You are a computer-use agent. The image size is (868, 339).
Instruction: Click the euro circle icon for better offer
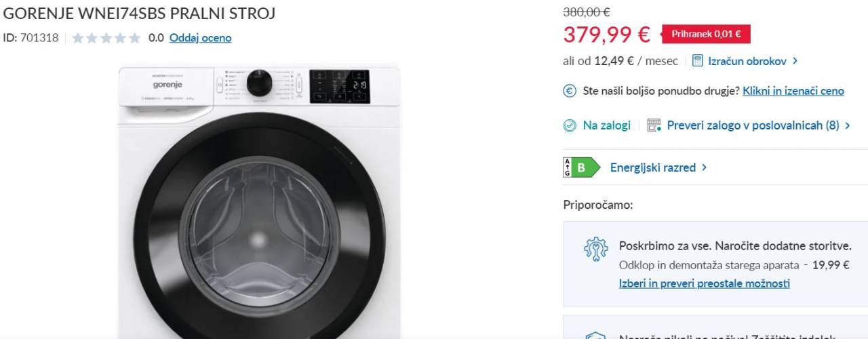tap(570, 91)
